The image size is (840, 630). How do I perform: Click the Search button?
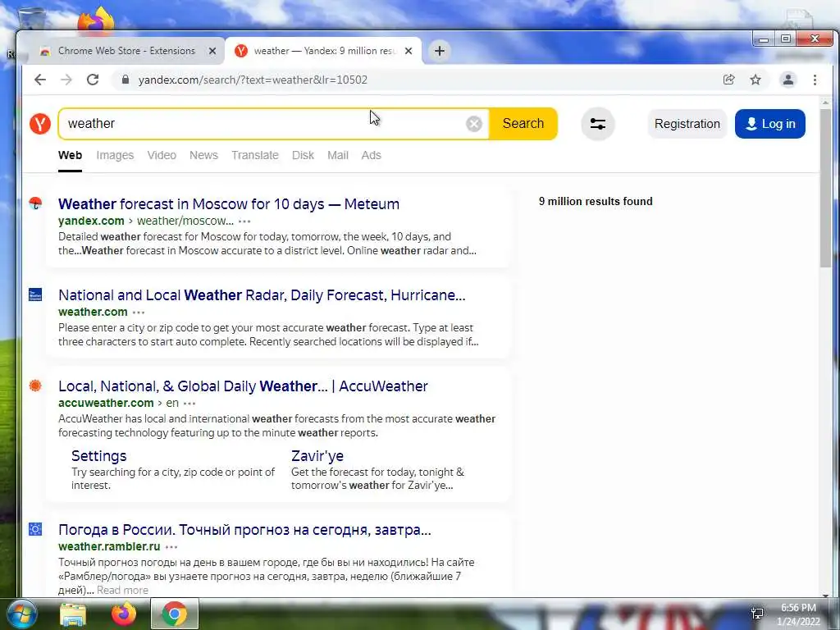click(523, 124)
